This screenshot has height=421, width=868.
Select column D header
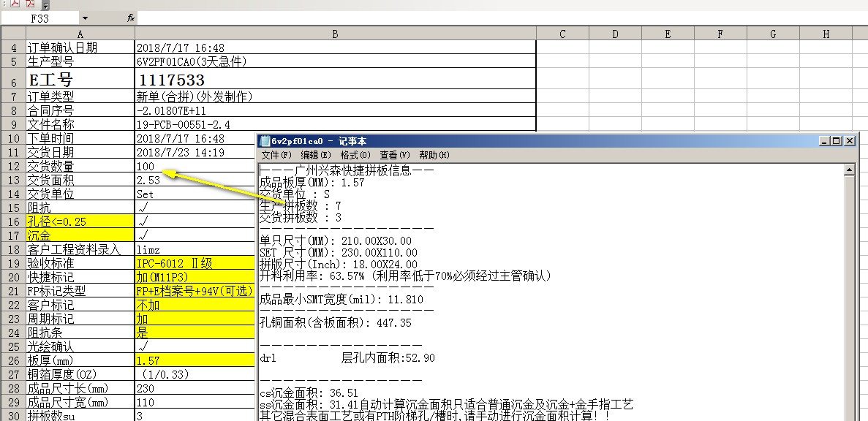615,34
